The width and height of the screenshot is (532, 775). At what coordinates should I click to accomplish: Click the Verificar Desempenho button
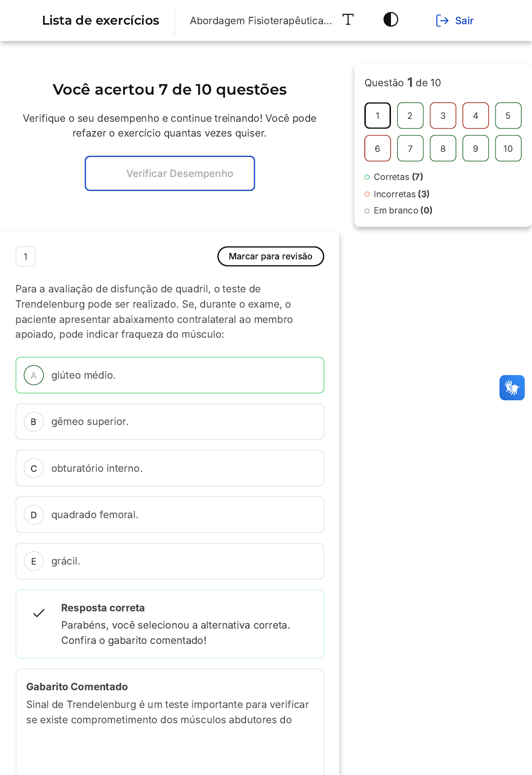(170, 174)
